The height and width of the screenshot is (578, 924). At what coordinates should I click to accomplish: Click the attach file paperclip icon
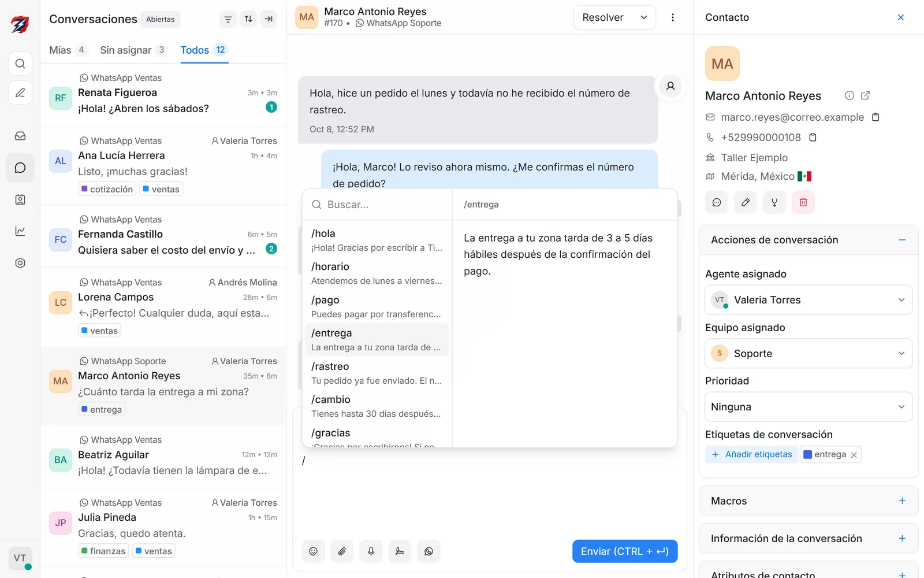point(342,551)
